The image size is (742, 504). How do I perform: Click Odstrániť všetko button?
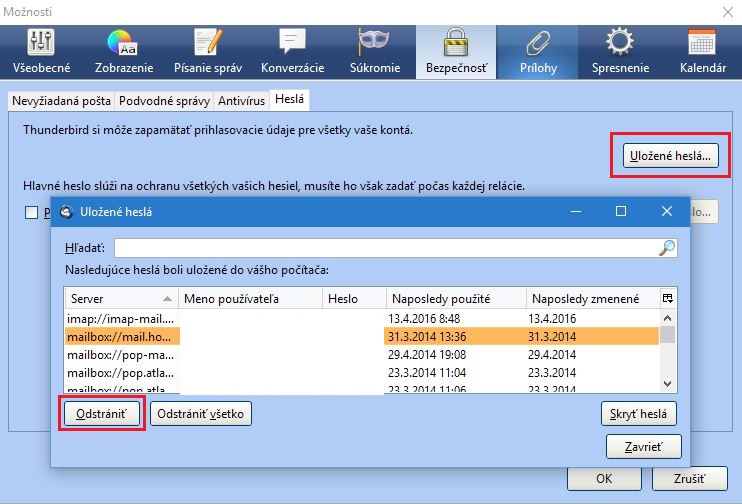201,414
